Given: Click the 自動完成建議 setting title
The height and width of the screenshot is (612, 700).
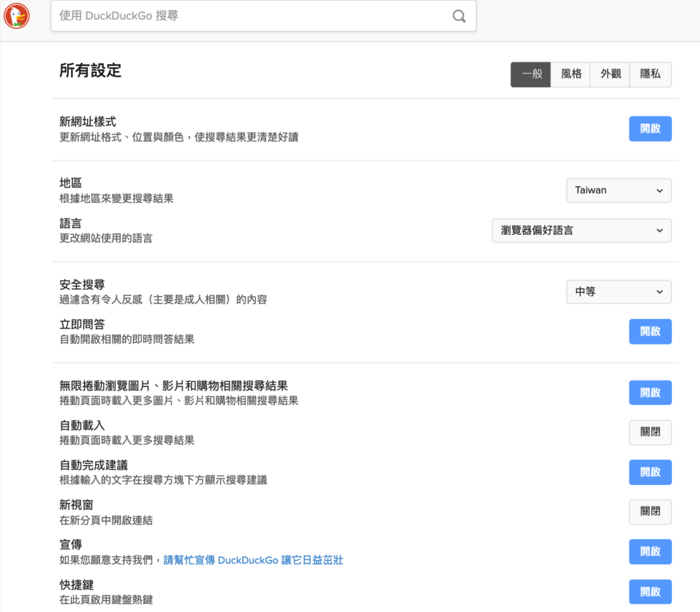Looking at the screenshot, I should coord(93,465).
